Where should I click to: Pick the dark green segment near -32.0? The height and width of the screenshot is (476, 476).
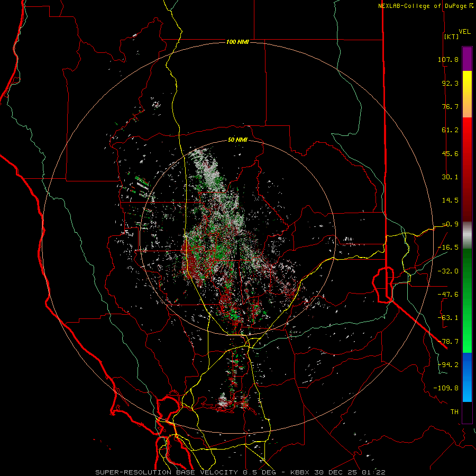[467, 271]
